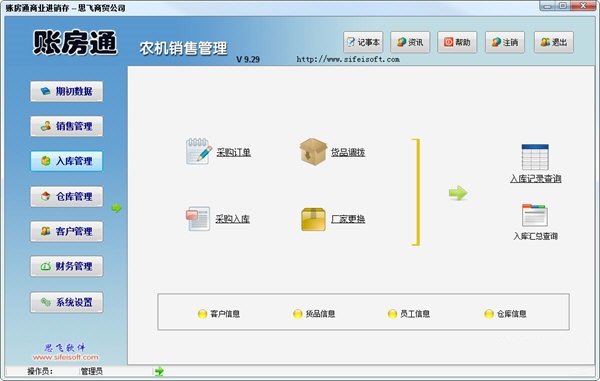Click the 入库汇总查询 window icon
Viewport: 600px width, 381px height.
[535, 215]
